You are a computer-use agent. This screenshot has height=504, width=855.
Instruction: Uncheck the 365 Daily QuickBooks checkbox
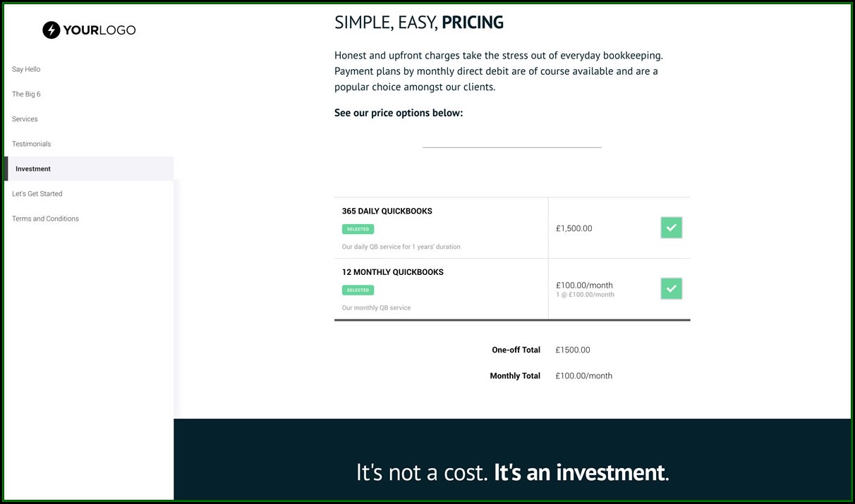[671, 228]
